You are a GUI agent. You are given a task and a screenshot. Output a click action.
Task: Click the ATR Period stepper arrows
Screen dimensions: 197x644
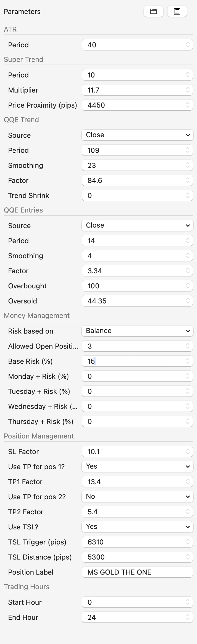pos(188,45)
